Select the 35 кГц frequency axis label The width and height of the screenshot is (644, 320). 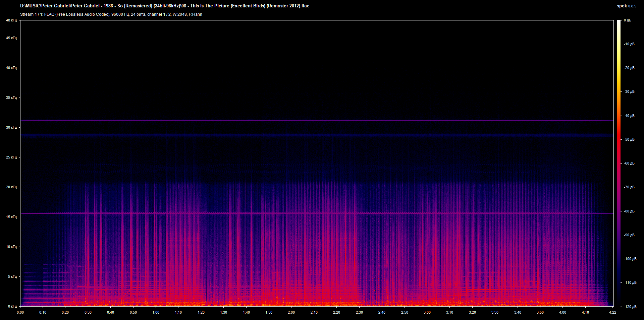pyautogui.click(x=11, y=98)
